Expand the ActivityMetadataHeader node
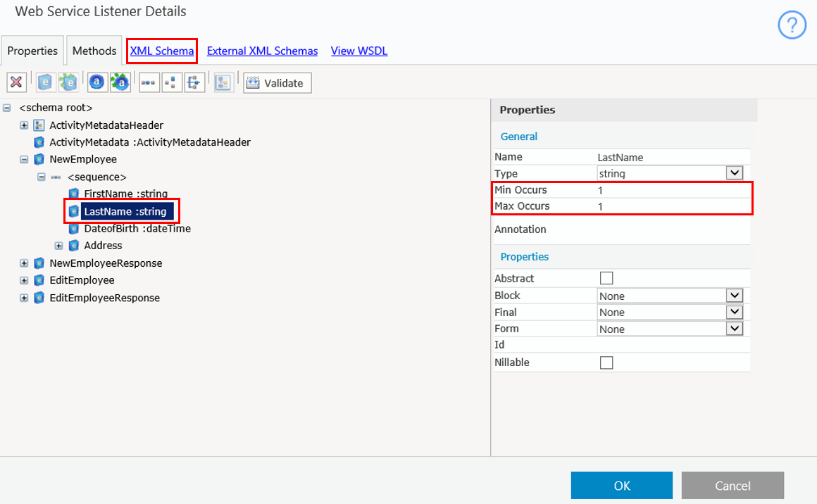The width and height of the screenshot is (817, 504). tap(24, 125)
